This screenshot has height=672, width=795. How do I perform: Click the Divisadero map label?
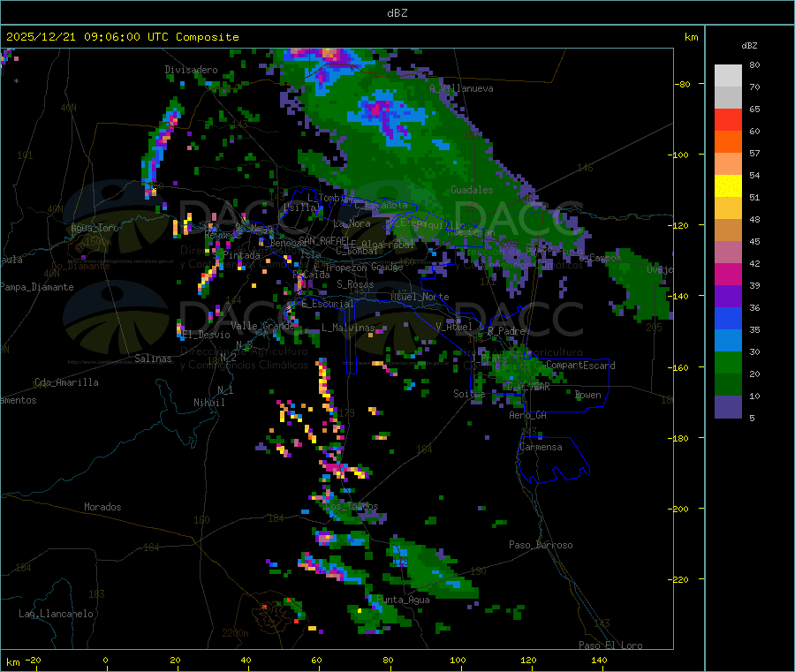point(191,70)
